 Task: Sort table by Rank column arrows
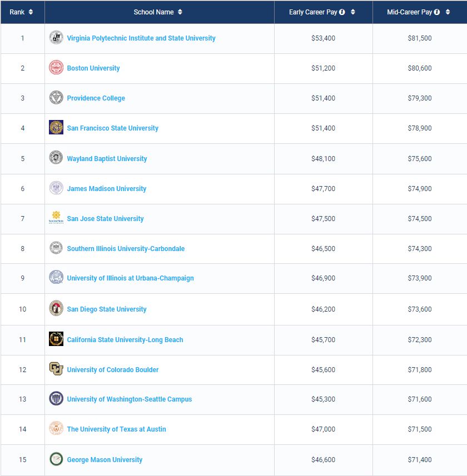coord(31,12)
